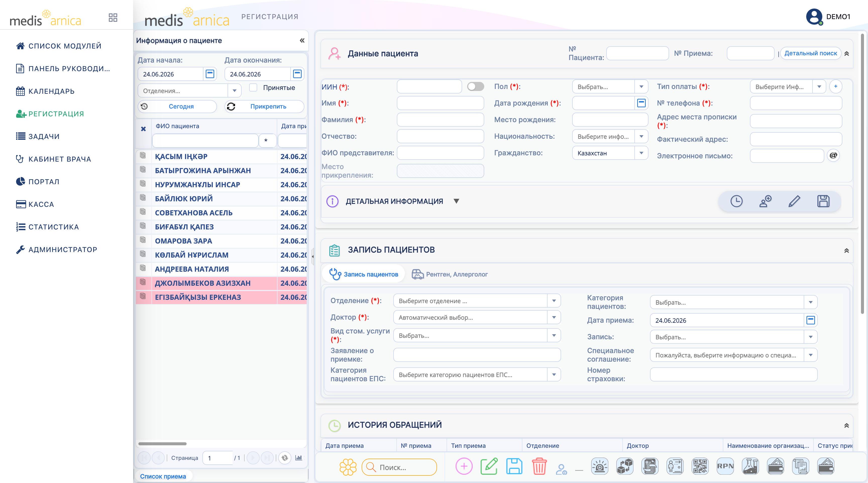Click the refresh icon in list pager
The image size is (868, 483).
[285, 458]
